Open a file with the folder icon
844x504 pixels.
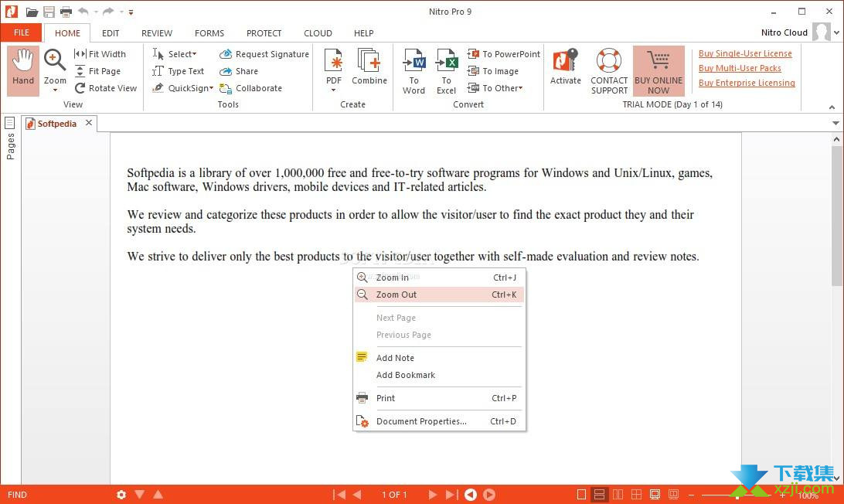(32, 12)
